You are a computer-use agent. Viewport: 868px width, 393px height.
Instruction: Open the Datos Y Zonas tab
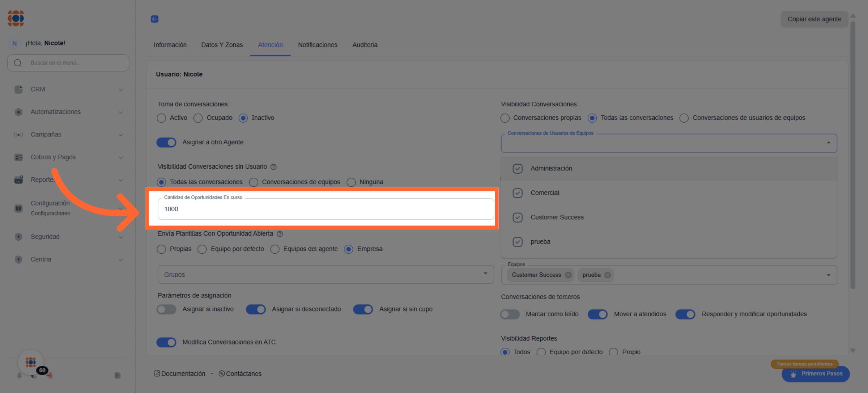point(222,45)
